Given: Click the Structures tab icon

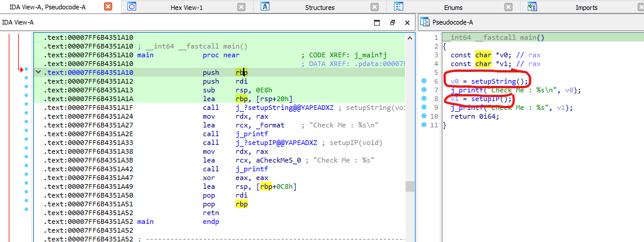Looking at the screenshot, I should coord(265,8).
